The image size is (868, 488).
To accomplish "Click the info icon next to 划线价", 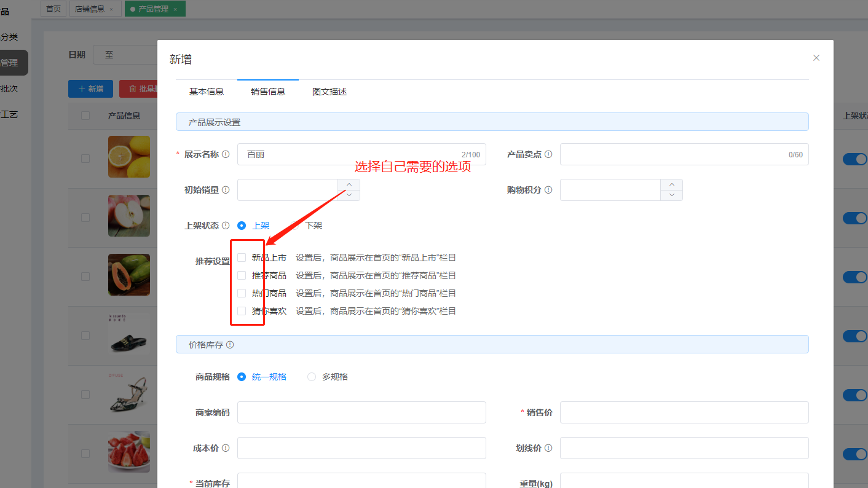I will [x=548, y=449].
